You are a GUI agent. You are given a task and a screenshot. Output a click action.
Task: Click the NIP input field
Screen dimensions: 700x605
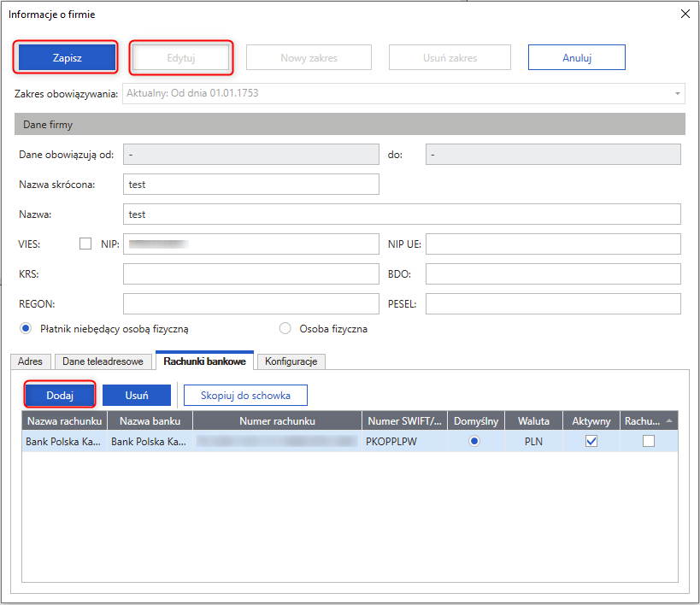coord(251,244)
